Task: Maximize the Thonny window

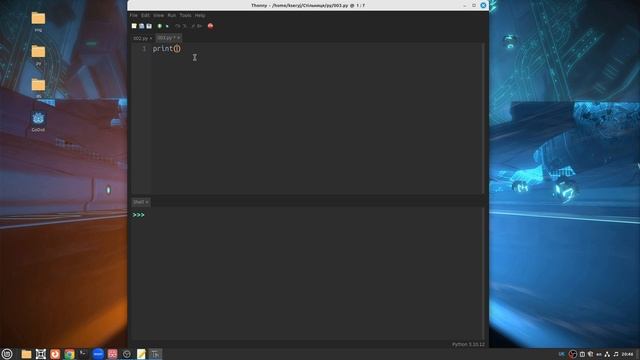Action: [474, 5]
